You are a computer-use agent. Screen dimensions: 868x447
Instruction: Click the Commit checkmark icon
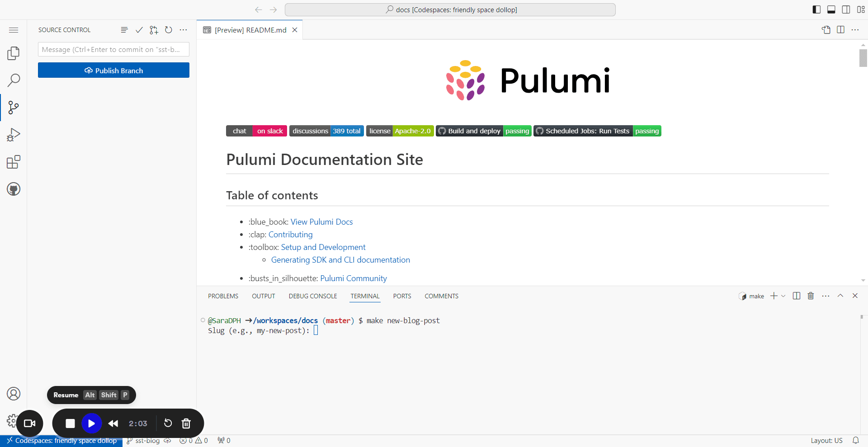(139, 30)
